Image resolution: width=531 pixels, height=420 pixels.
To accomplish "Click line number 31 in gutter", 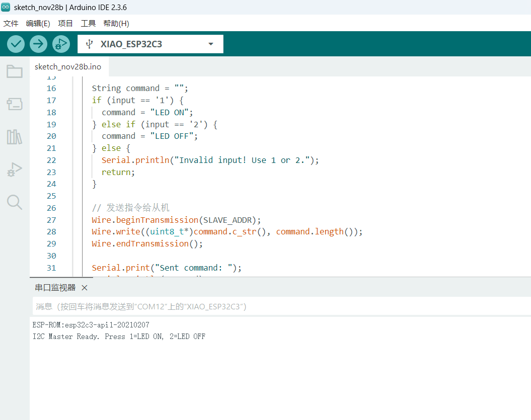I will click(x=51, y=268).
